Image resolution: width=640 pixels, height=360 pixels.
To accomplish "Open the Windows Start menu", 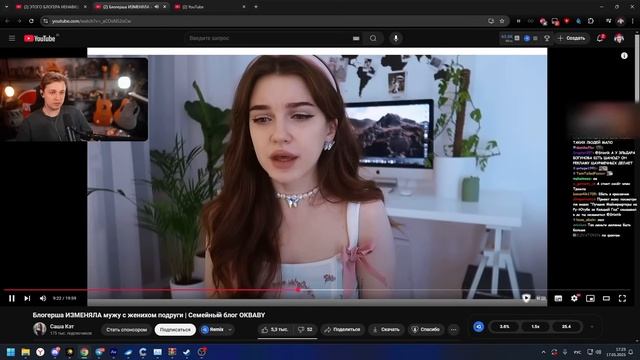I will [x=11, y=352].
